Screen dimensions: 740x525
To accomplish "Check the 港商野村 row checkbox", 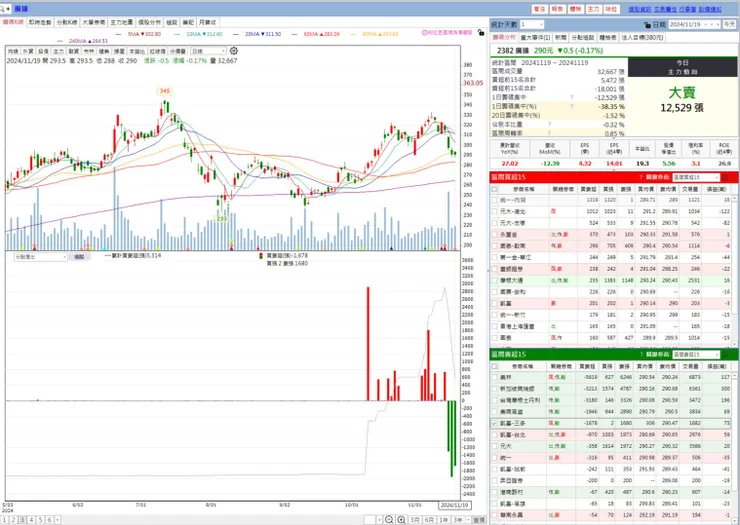I will tap(494, 492).
